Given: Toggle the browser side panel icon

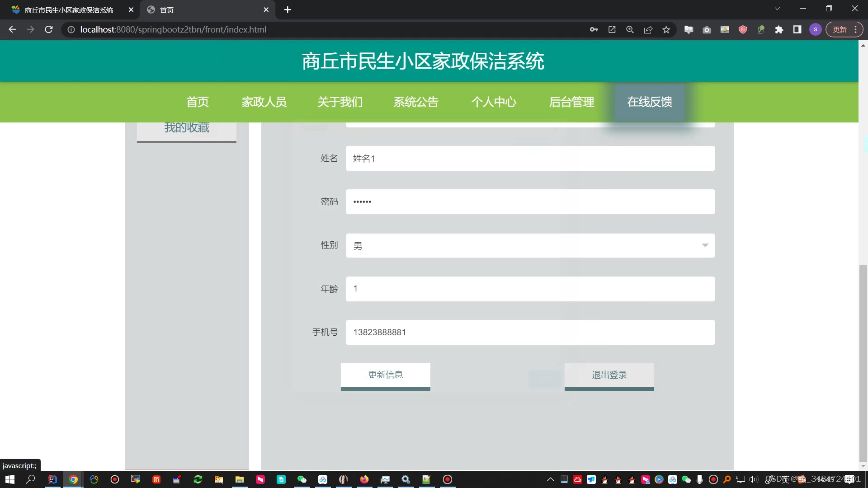Looking at the screenshot, I should [797, 29].
